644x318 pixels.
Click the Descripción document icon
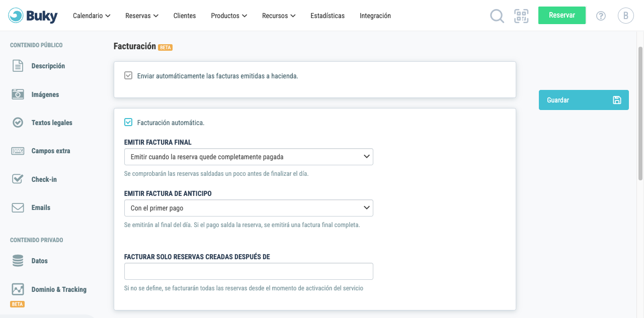pyautogui.click(x=18, y=66)
